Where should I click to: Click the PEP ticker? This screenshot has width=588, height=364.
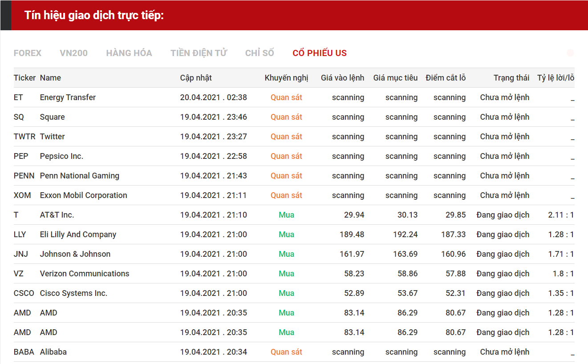[20, 156]
